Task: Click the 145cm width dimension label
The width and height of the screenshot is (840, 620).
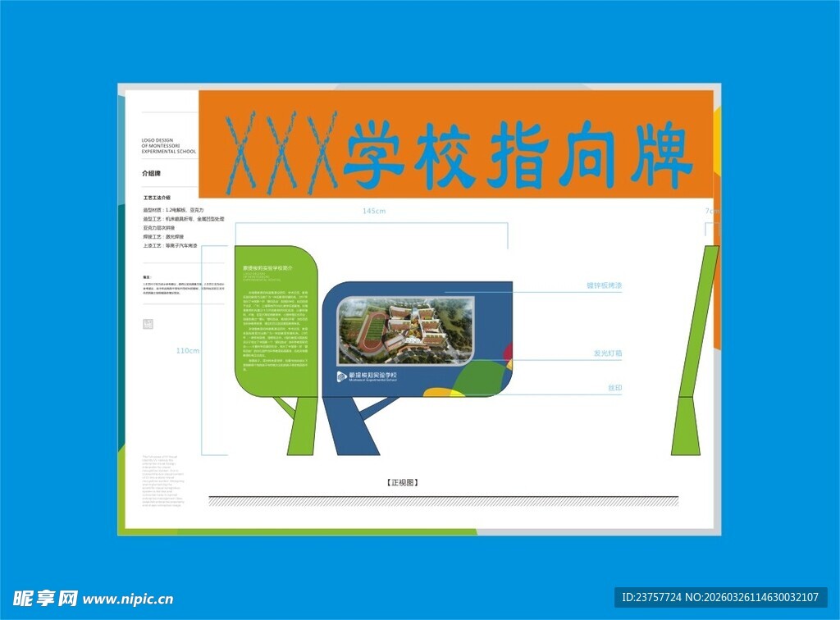Action: point(374,212)
